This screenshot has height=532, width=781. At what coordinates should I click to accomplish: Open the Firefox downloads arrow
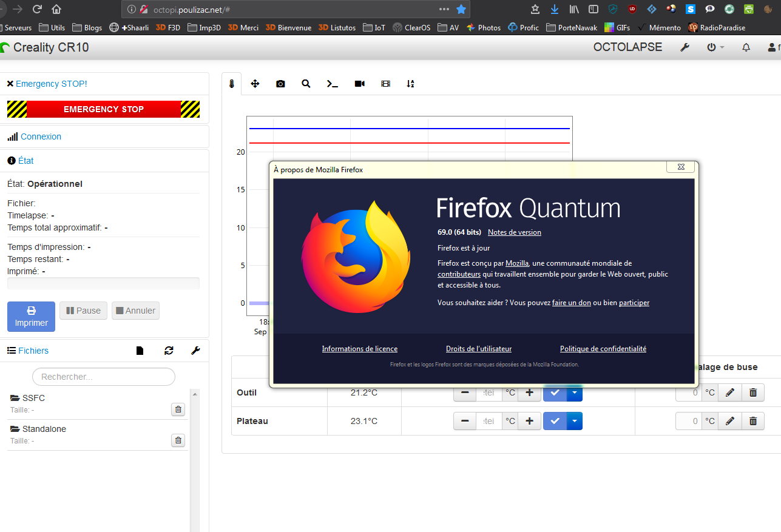(555, 9)
